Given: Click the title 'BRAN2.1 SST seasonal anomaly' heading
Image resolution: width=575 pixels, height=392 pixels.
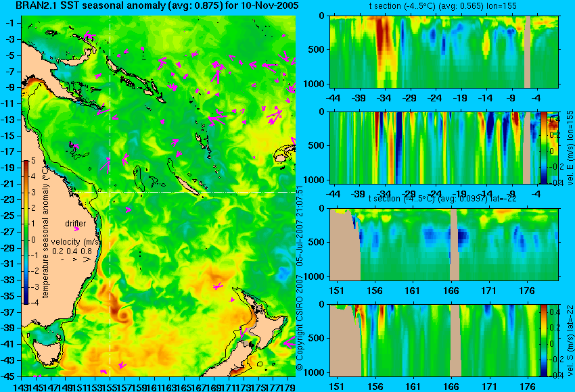Looking at the screenshot, I should pyautogui.click(x=156, y=5).
